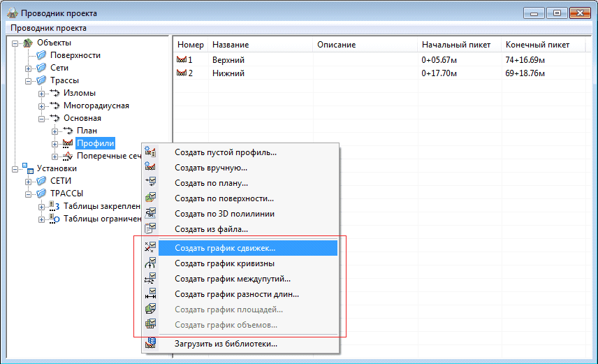Choose 'Создать график разности длин...' entry

(237, 294)
